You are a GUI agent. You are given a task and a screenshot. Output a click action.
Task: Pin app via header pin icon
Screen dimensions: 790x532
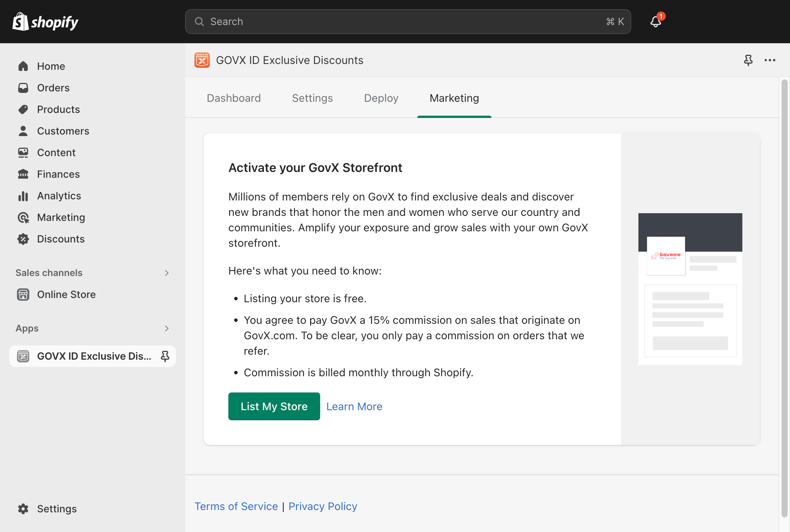(748, 60)
